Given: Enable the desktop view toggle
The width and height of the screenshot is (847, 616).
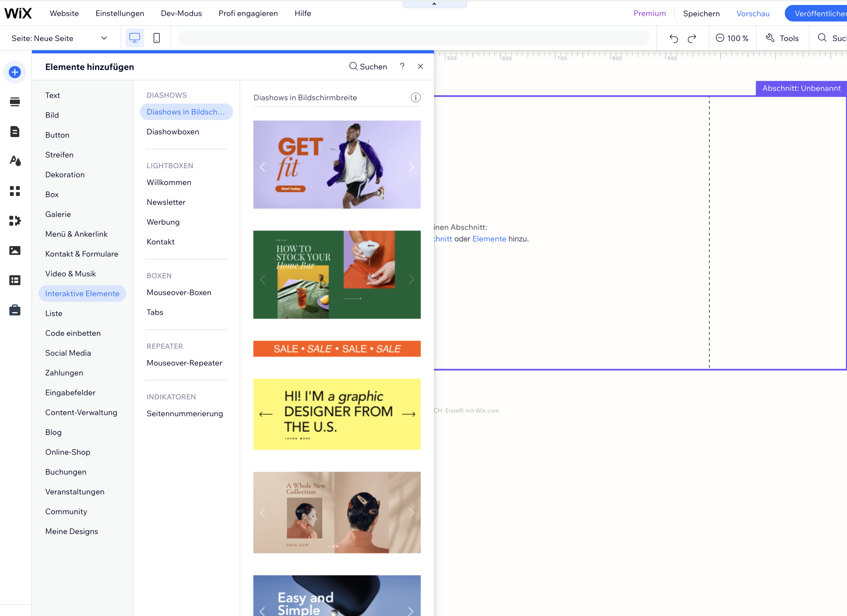Looking at the screenshot, I should [x=134, y=38].
